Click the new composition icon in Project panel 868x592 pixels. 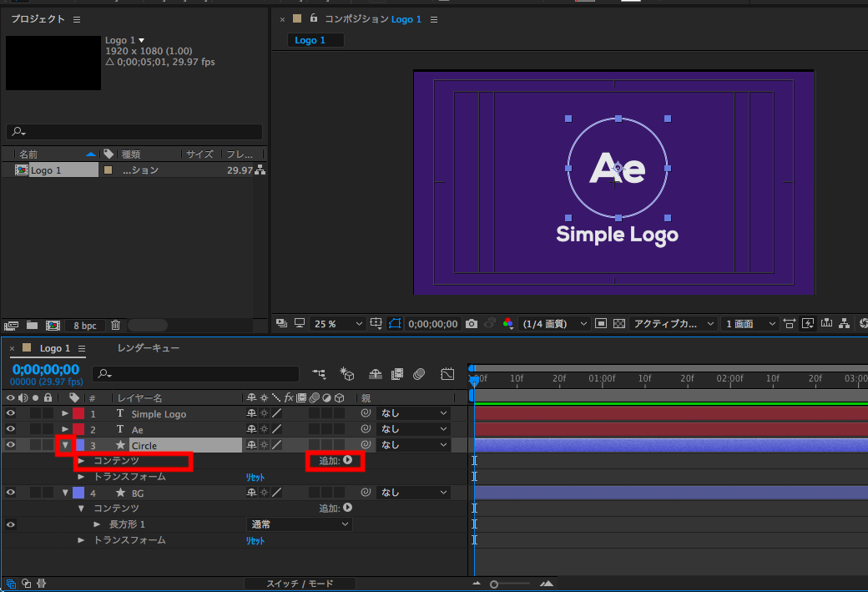[x=52, y=326]
